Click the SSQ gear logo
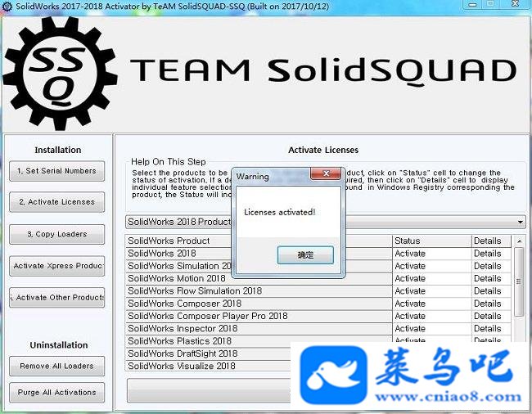The height and width of the screenshot is (414, 532). [x=61, y=74]
